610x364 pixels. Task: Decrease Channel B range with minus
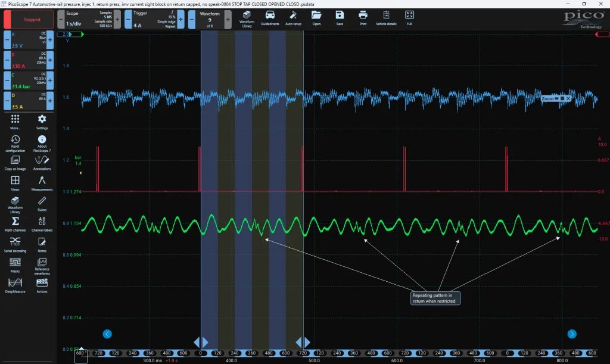pos(7,60)
